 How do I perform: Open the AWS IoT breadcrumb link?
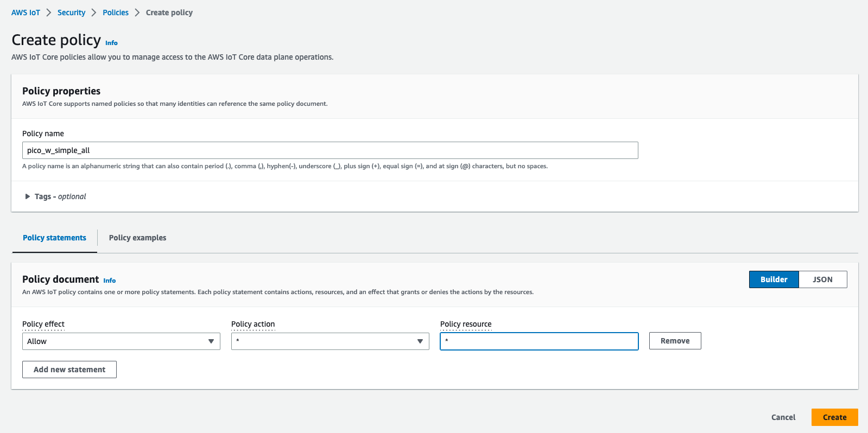click(x=26, y=12)
